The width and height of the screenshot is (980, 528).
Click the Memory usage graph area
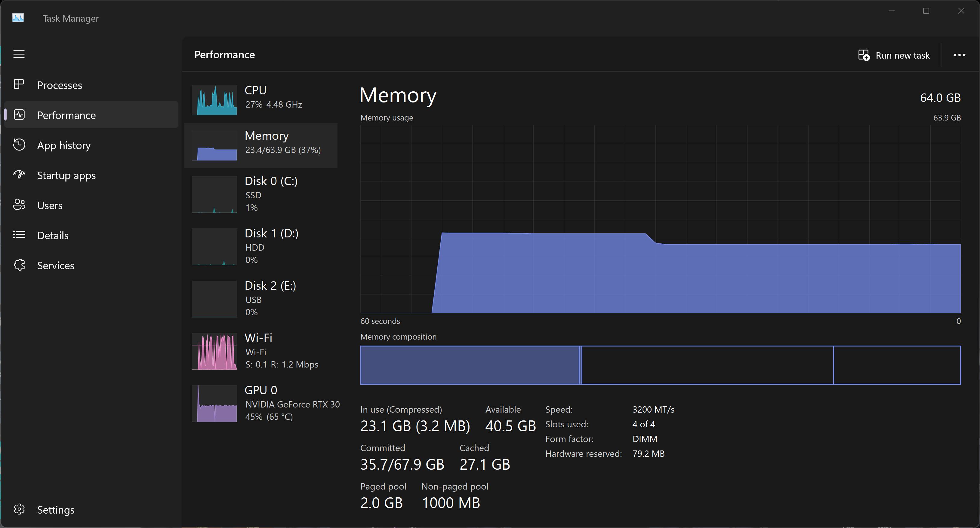pyautogui.click(x=660, y=219)
